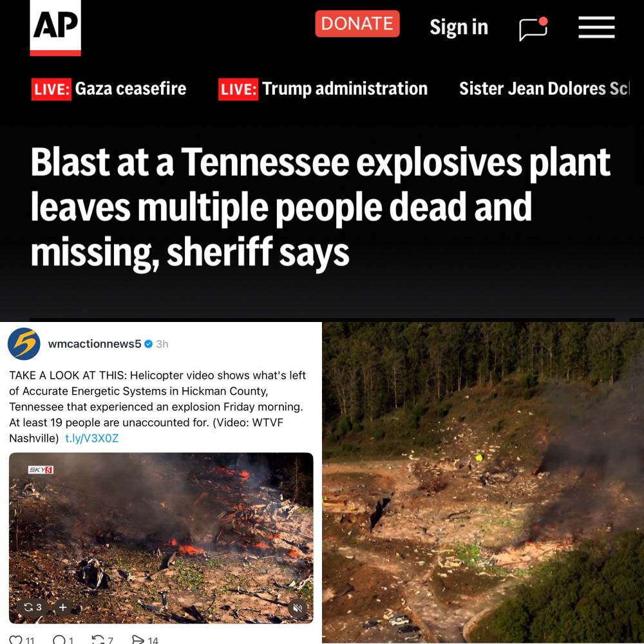Image resolution: width=644 pixels, height=644 pixels.
Task: Click the blue verified badge
Action: pyautogui.click(x=149, y=344)
